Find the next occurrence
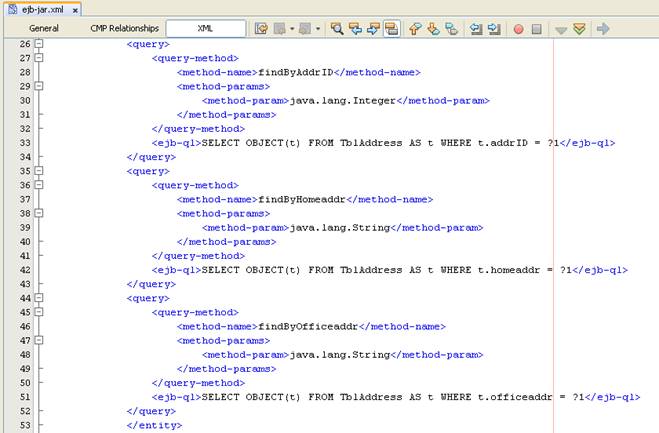Viewport: 659px width, 433px height. 373,29
